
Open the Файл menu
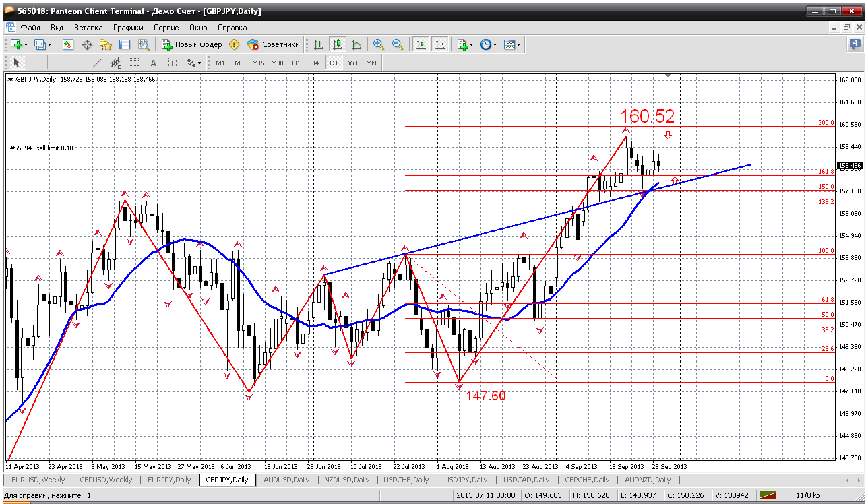point(30,28)
